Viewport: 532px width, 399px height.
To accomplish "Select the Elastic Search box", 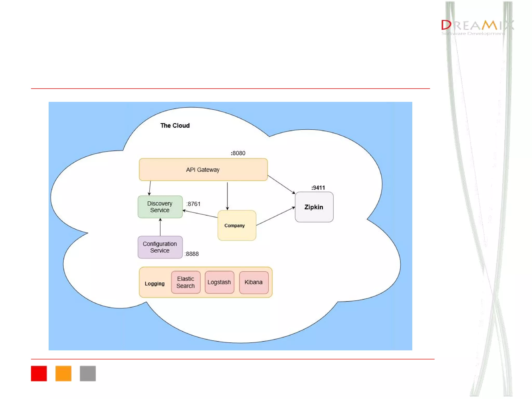I will tap(185, 282).
